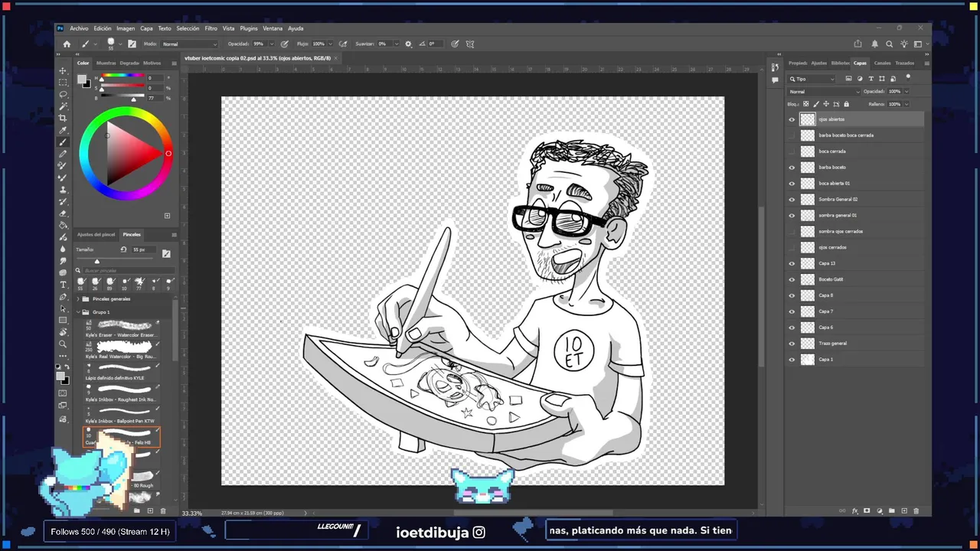Viewport: 980px width, 551px height.
Task: Open the Imagen menu
Action: coord(126,28)
